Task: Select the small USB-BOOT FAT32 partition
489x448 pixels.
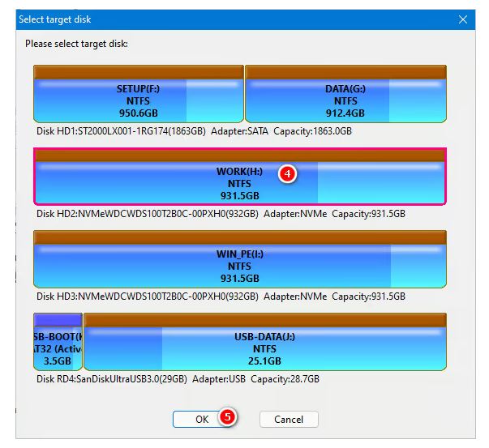Action: 58,348
